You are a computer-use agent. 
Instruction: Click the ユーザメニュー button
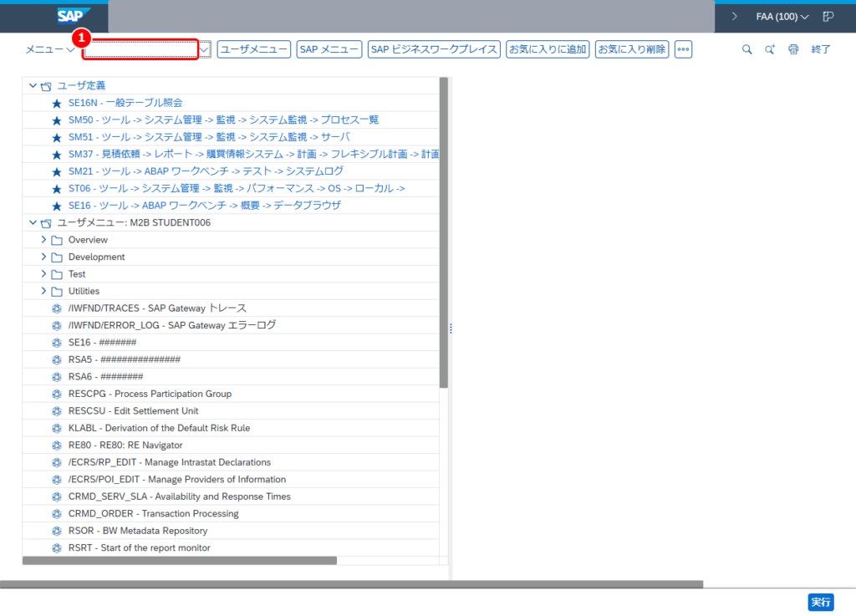tap(254, 49)
